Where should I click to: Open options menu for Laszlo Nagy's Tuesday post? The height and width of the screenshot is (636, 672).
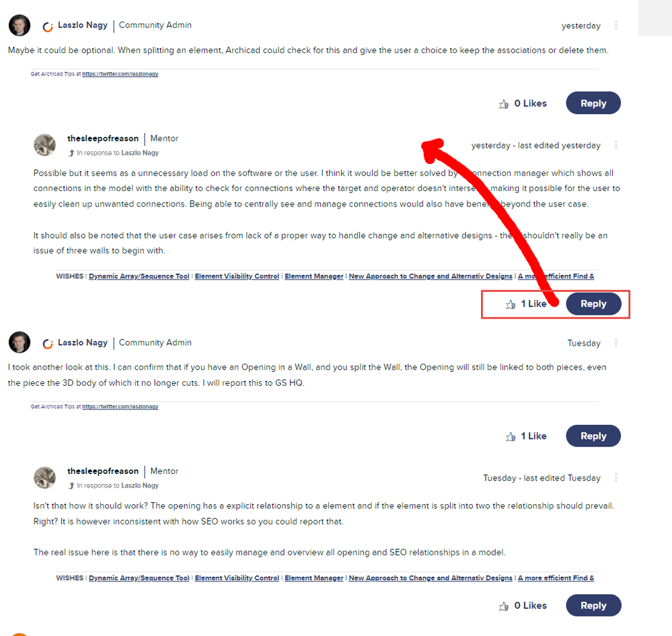coord(616,343)
